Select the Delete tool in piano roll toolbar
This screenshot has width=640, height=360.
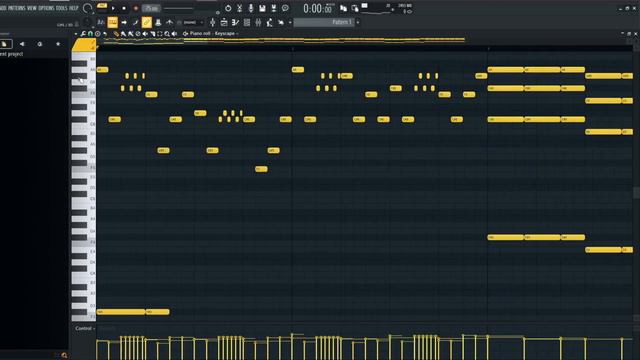pos(138,34)
